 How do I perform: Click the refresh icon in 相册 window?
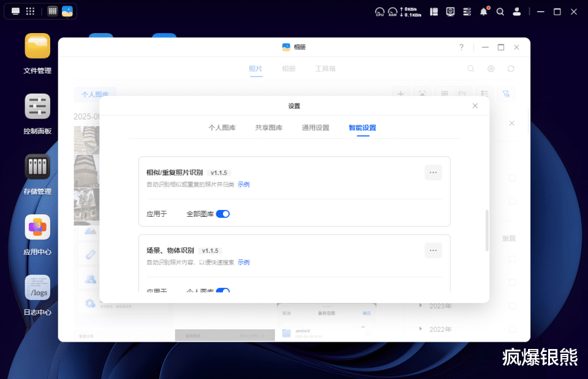coord(511,69)
